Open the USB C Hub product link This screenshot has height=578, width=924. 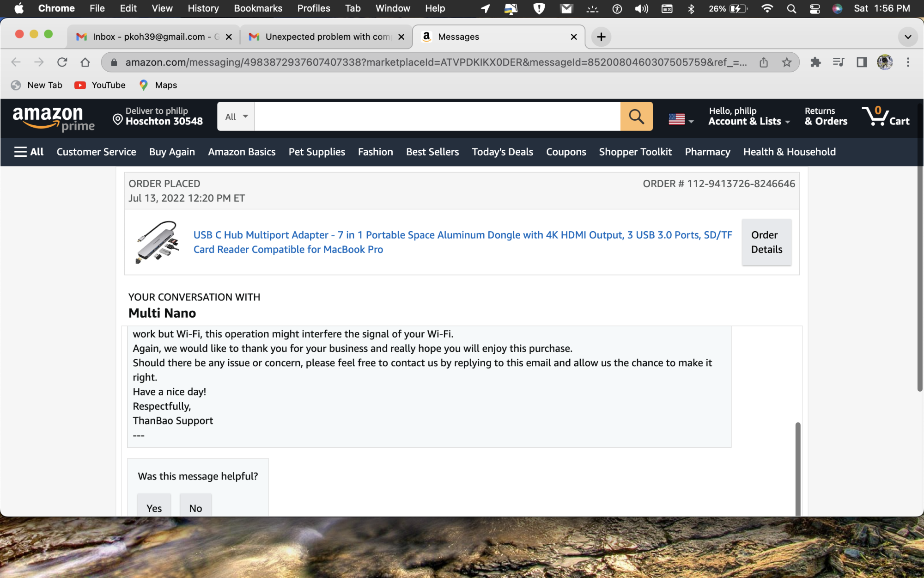click(462, 242)
